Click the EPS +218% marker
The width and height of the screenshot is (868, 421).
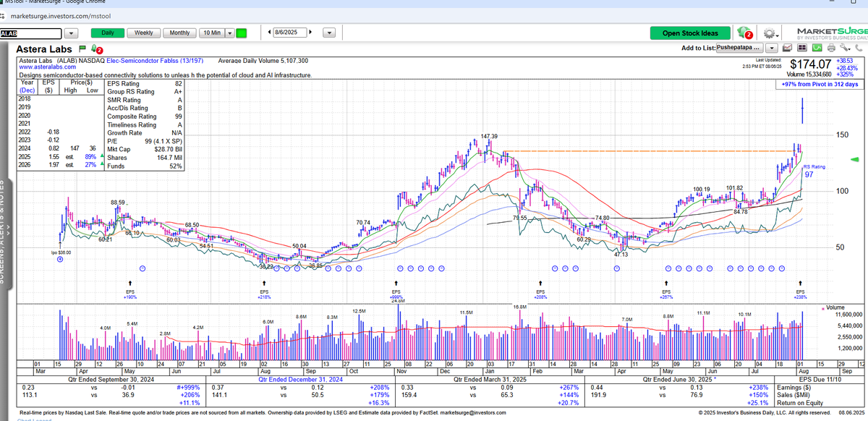264,292
